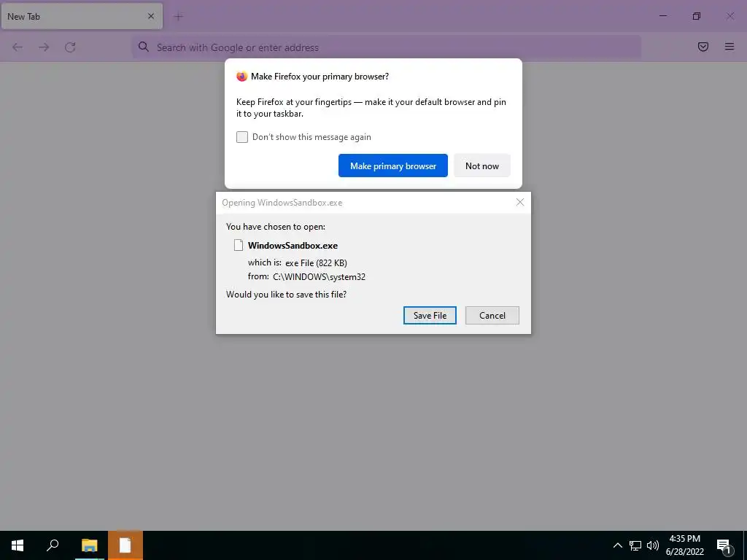747x560 pixels.
Task: Click the Search with Google address field
Action: [387, 47]
